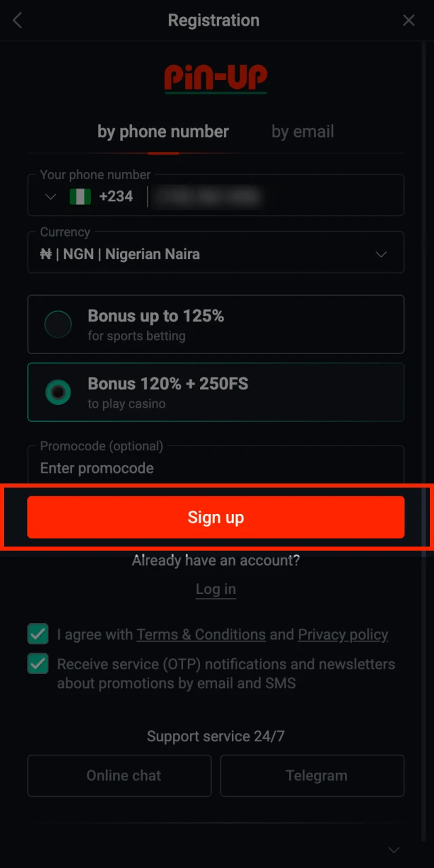Open the country code chevron beside the flag
Screen dimensions: 434x868
pos(50,197)
